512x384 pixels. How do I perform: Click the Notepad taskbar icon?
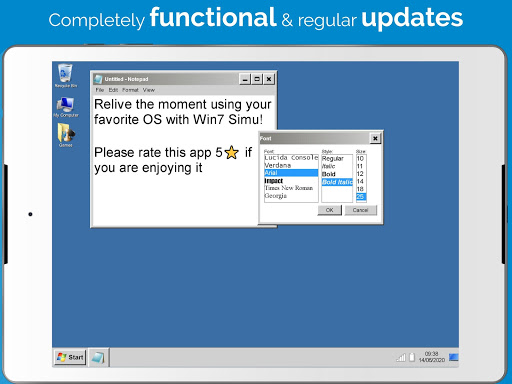[98, 358]
